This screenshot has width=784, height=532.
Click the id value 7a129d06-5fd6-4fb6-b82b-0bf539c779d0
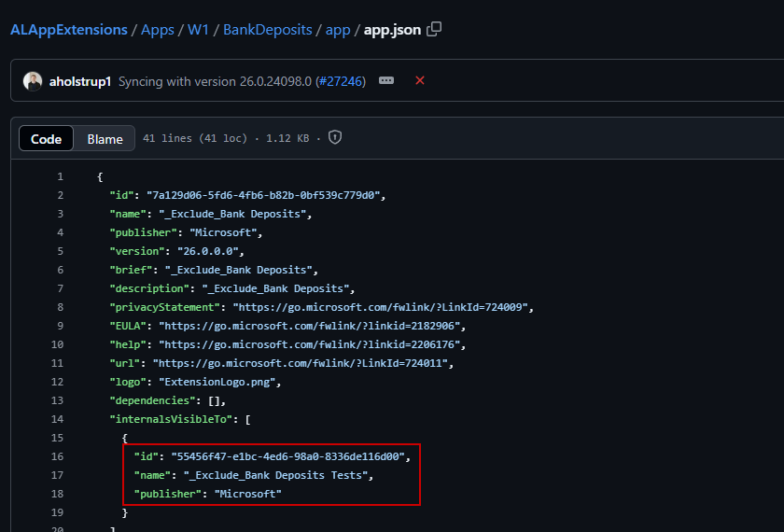tap(263, 195)
